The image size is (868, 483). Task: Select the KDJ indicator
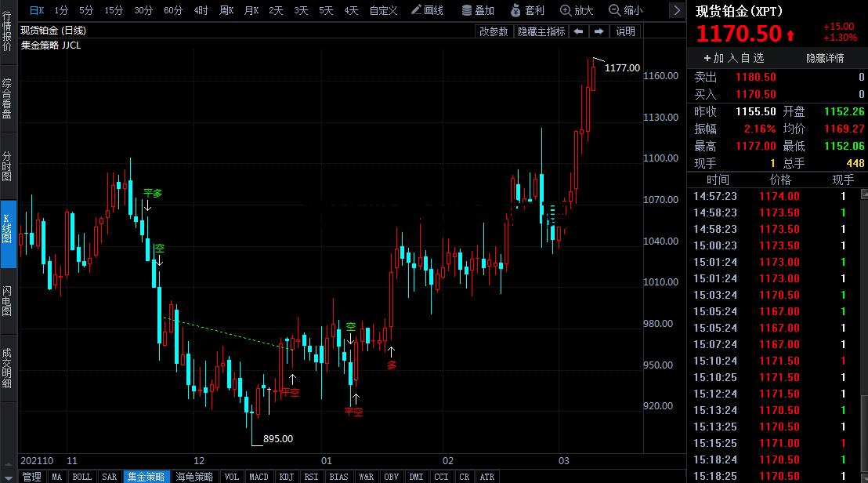coord(287,477)
